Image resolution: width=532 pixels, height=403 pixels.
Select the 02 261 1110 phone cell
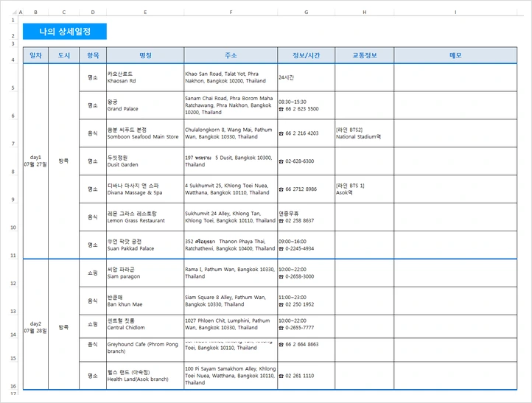(x=306, y=376)
